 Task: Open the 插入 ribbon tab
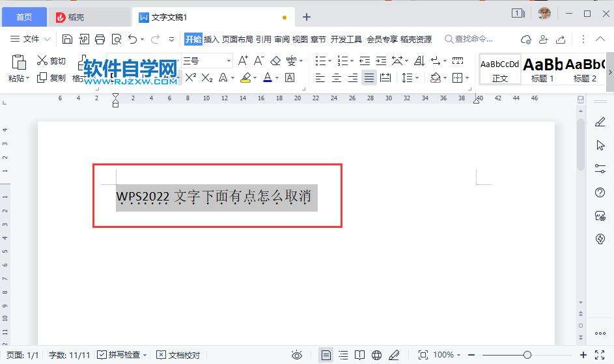tap(211, 39)
